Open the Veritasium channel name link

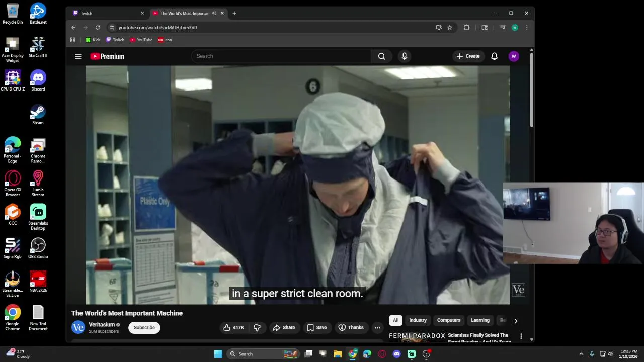[102, 325]
